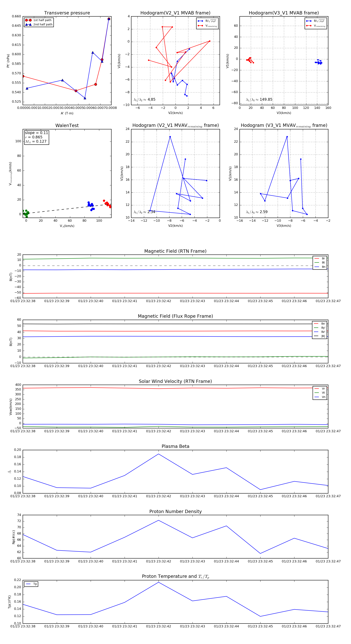Click the red Pt' peak marker in Transverse pressure
This screenshot has height=644, width=351.
[109, 19]
